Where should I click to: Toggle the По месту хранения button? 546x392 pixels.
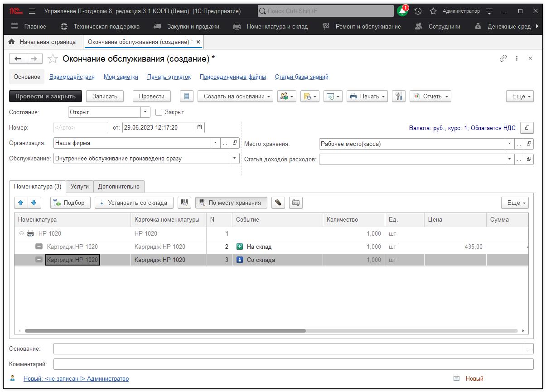pyautogui.click(x=231, y=203)
